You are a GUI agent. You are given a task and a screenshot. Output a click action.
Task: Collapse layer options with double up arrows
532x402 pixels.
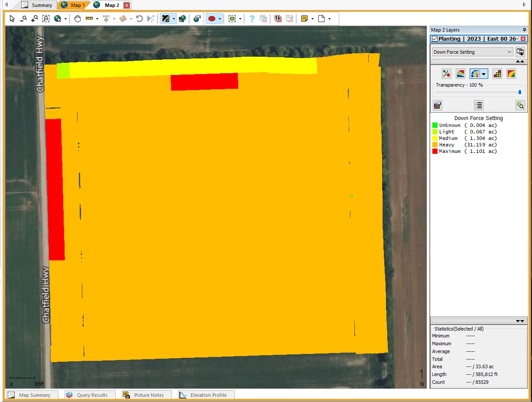(520, 62)
